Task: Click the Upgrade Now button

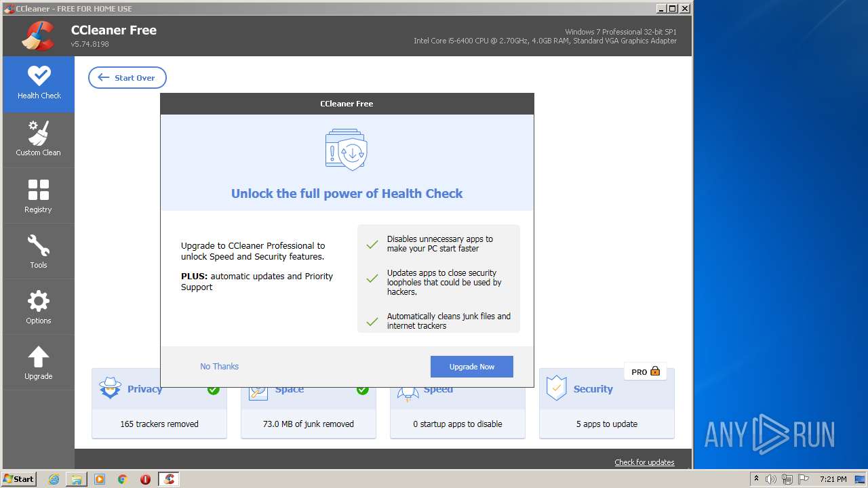Action: pos(472,367)
